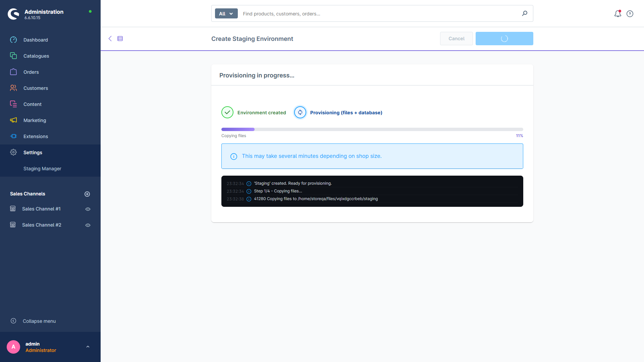Click log line Step 1/4 - Copying files...
Viewport: 644px width, 362px height.
pyautogui.click(x=278, y=191)
